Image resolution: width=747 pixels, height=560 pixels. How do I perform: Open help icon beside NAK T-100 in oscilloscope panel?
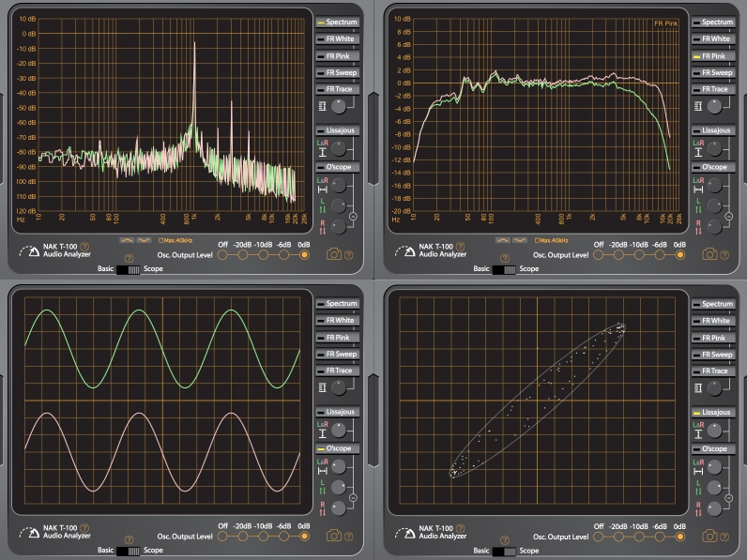coord(84,526)
